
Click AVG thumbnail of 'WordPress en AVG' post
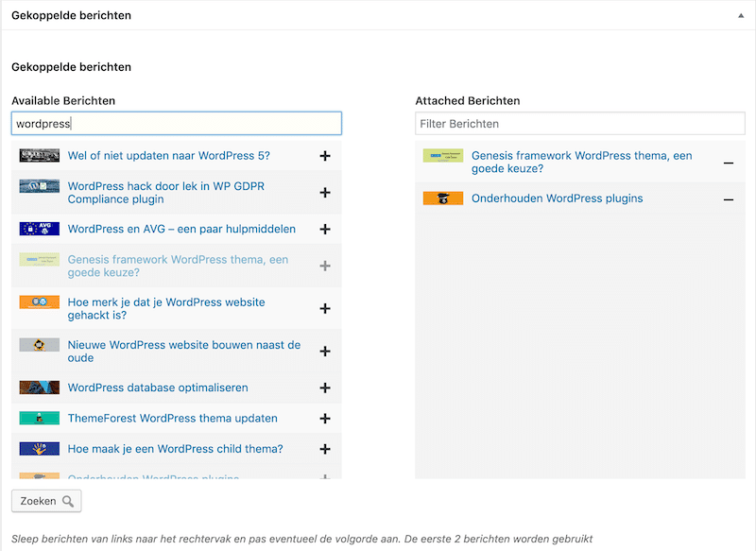40,229
